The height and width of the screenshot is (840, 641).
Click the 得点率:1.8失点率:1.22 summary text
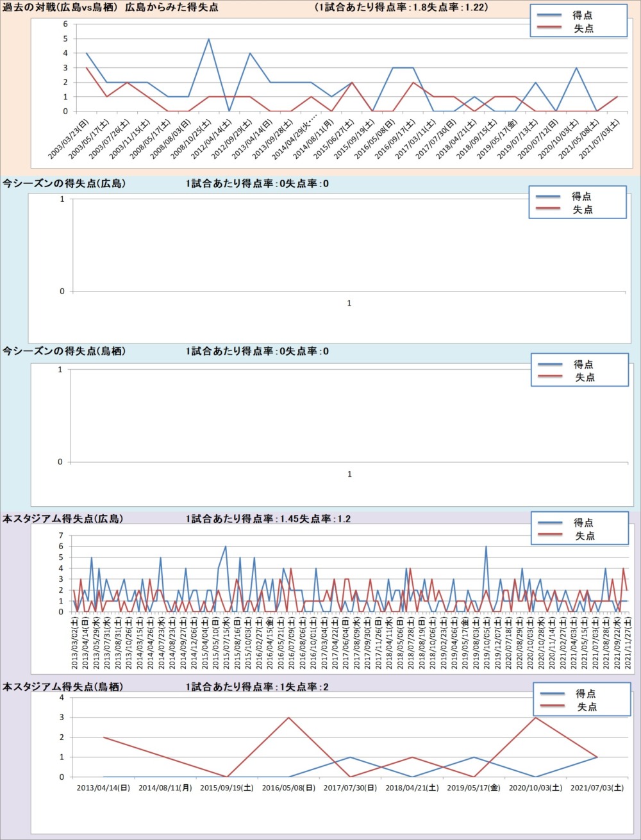pos(402,8)
